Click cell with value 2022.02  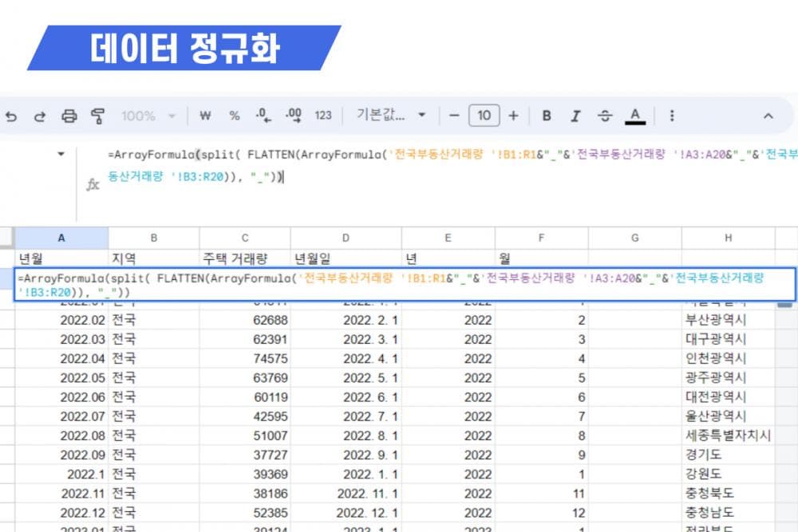tap(61, 320)
